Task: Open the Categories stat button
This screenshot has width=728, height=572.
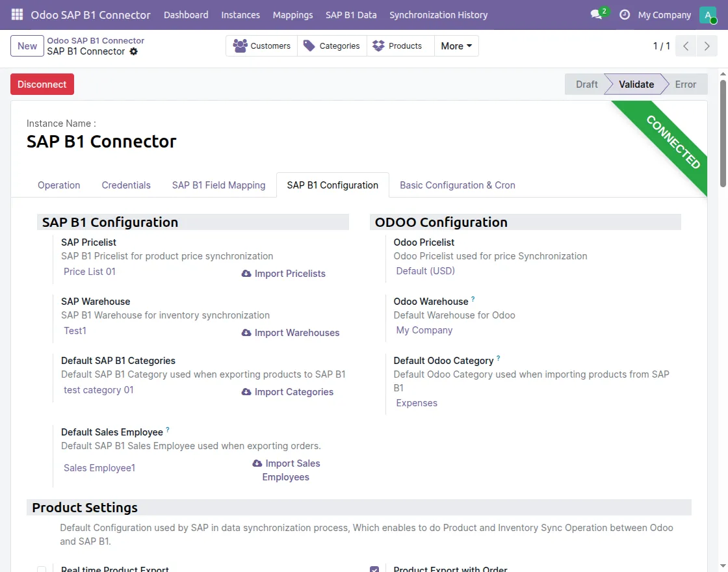Action: pyautogui.click(x=331, y=46)
